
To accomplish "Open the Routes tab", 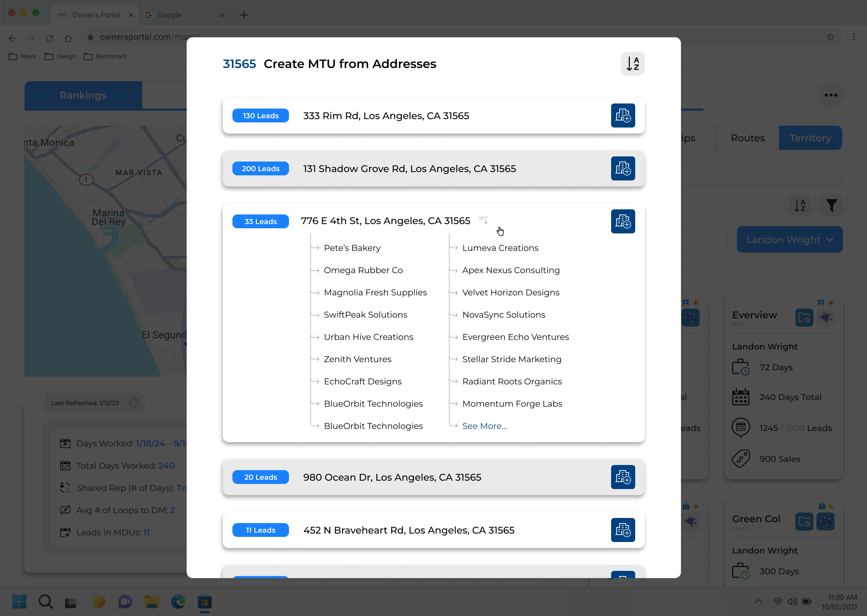I will tap(747, 138).
